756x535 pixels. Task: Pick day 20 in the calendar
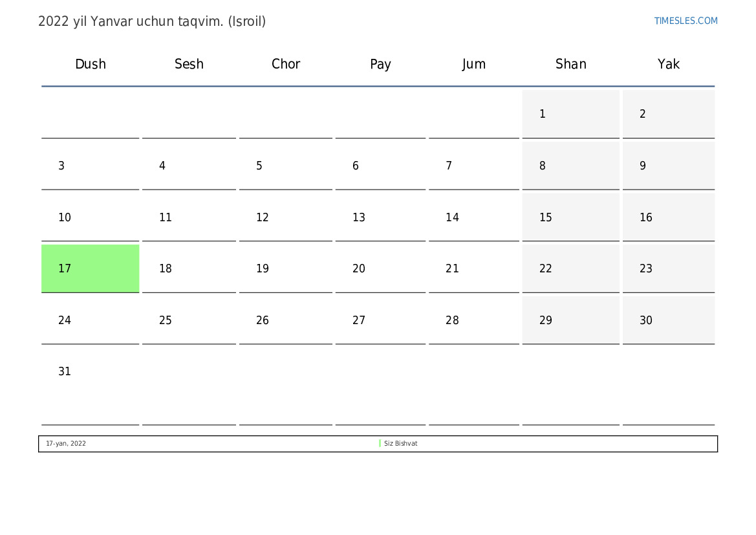pos(380,268)
